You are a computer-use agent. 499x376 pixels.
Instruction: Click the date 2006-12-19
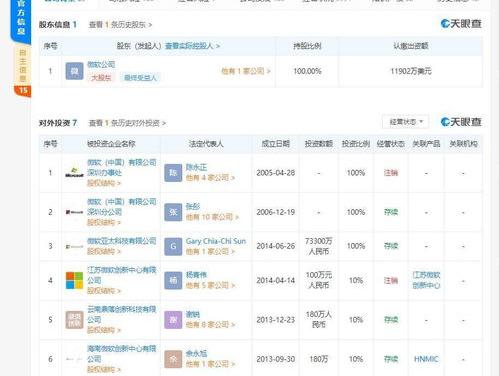[276, 212]
